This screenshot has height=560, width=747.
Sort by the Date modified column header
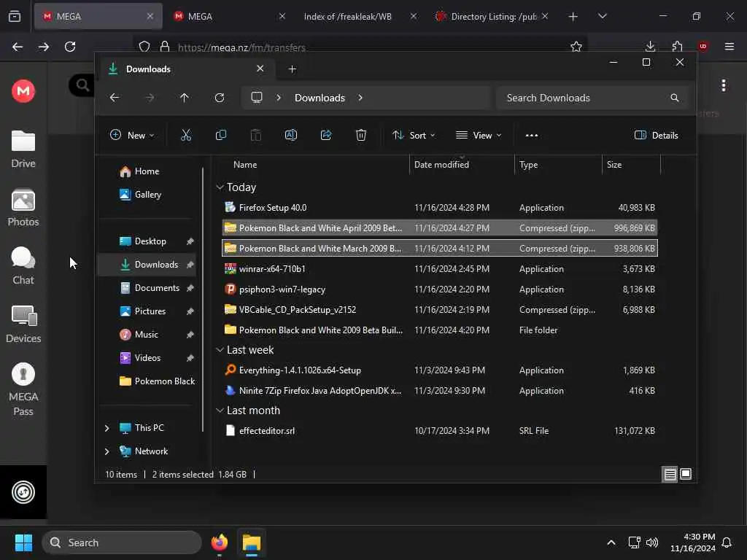click(x=441, y=165)
